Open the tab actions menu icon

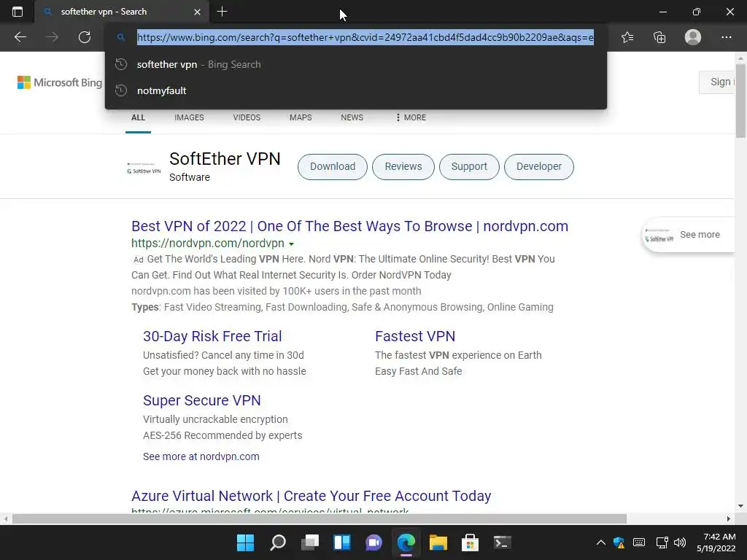pos(18,12)
